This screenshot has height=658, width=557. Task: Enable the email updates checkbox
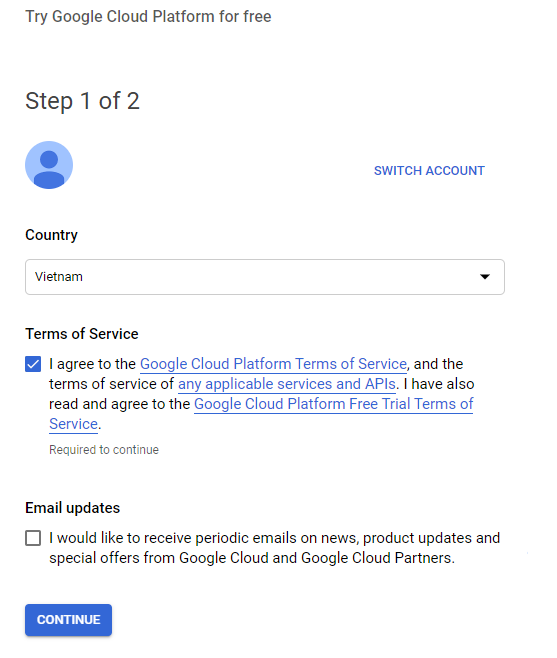33,538
